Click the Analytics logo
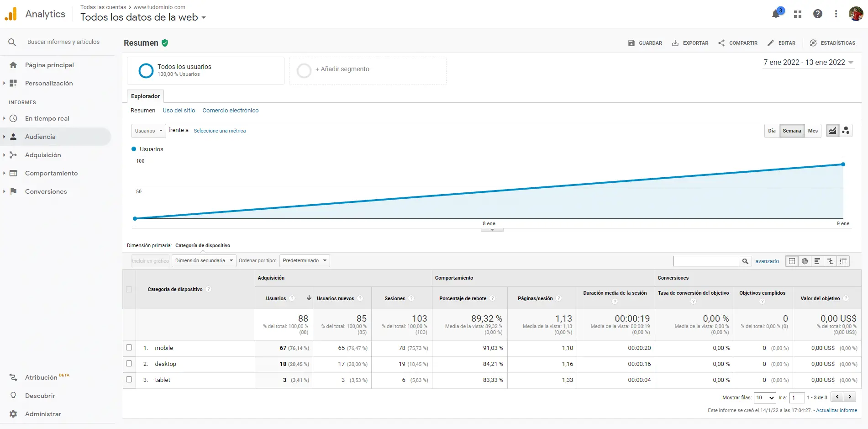This screenshot has height=429, width=868. 35,14
